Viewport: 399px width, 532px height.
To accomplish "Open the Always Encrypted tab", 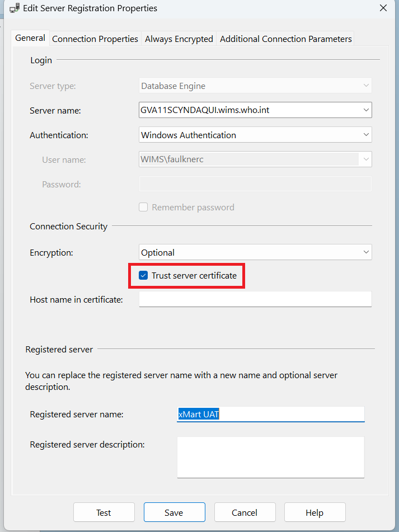I will coord(179,39).
